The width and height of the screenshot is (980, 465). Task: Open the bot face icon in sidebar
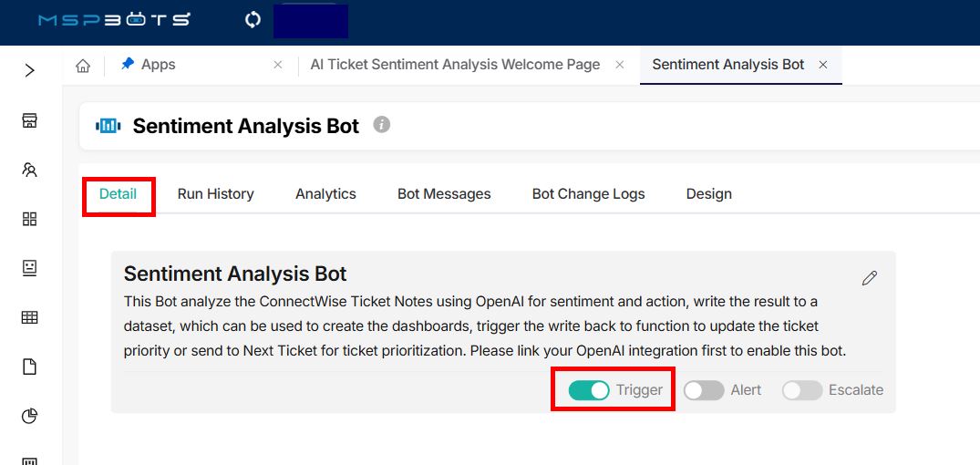pos(29,268)
